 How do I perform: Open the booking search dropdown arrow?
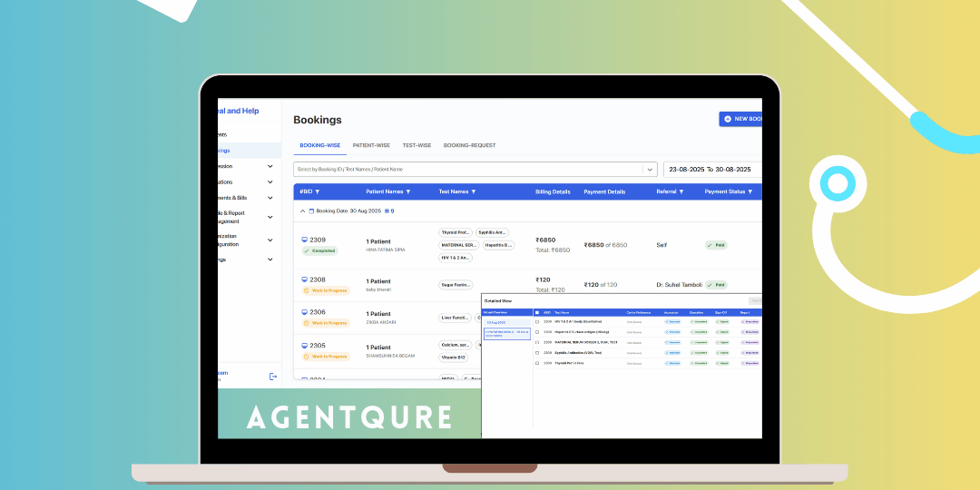point(649,169)
